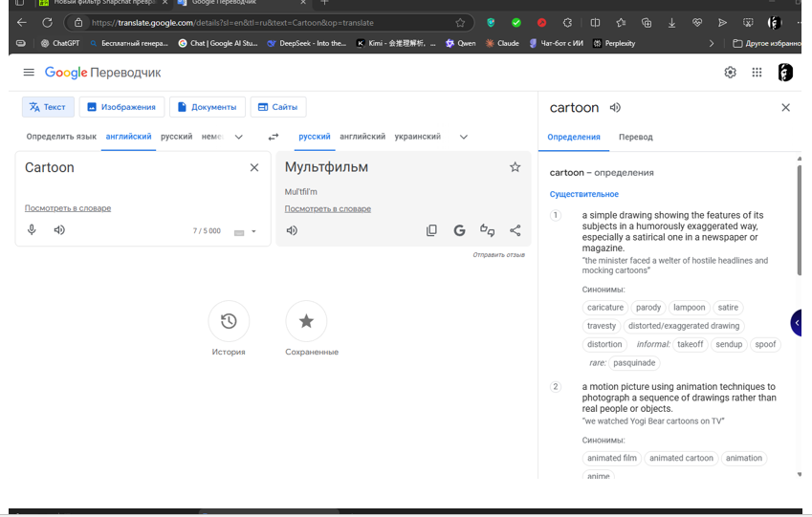Listen to the source text Cartoon
Image resolution: width=812 pixels, height=517 pixels.
[x=59, y=229]
